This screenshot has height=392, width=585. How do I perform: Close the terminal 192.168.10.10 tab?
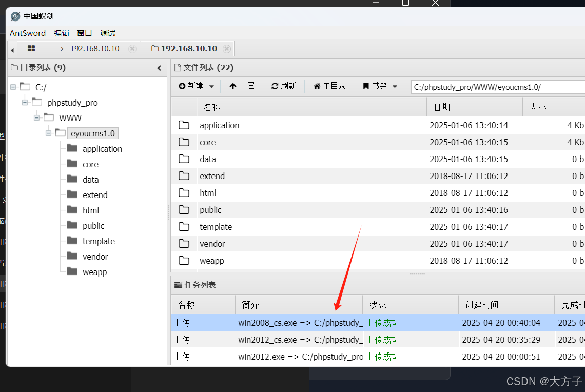coord(132,49)
